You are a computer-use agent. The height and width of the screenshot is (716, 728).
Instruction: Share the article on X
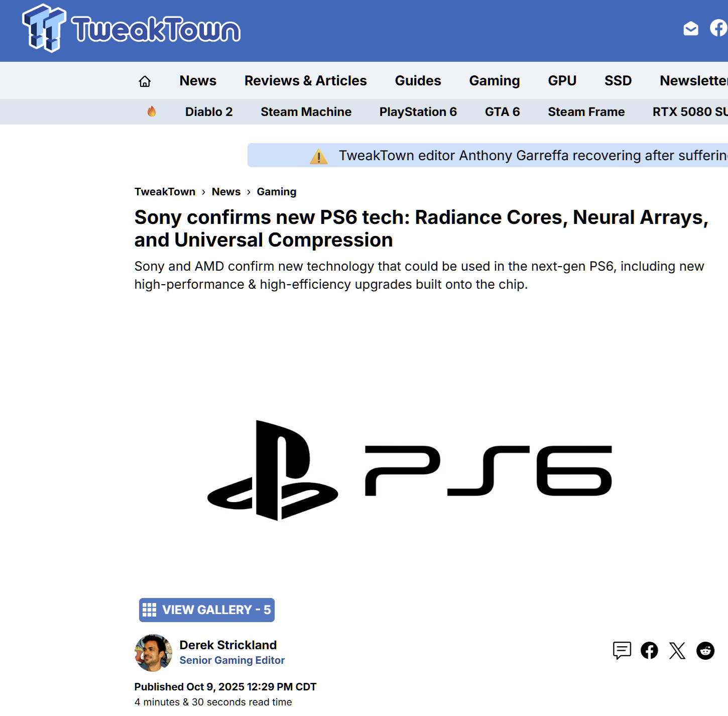677,651
